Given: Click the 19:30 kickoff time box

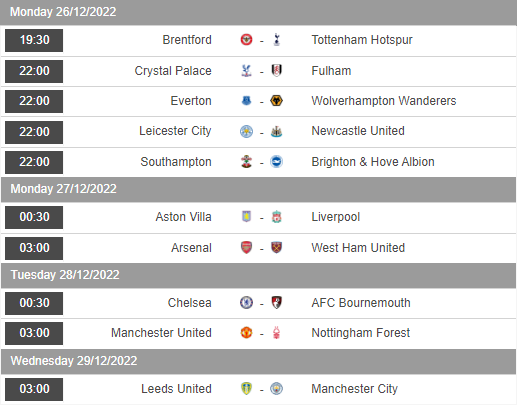Looking at the screenshot, I should coord(34,40).
